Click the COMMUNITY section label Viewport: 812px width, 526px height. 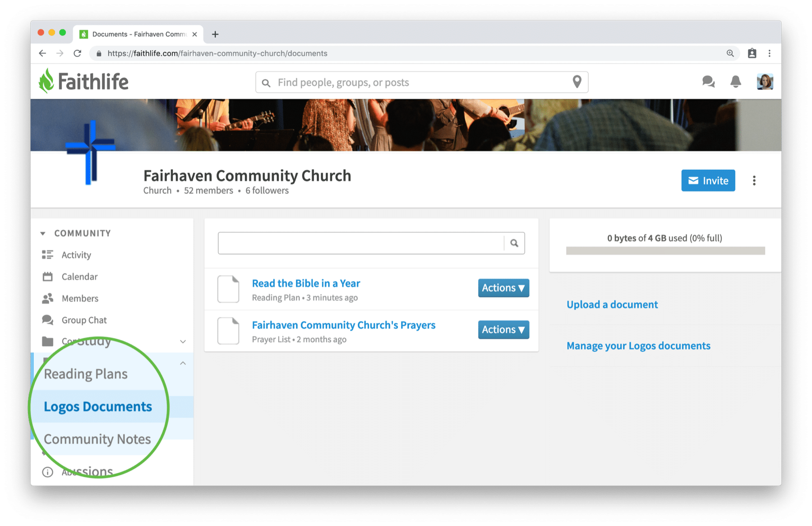click(x=83, y=233)
